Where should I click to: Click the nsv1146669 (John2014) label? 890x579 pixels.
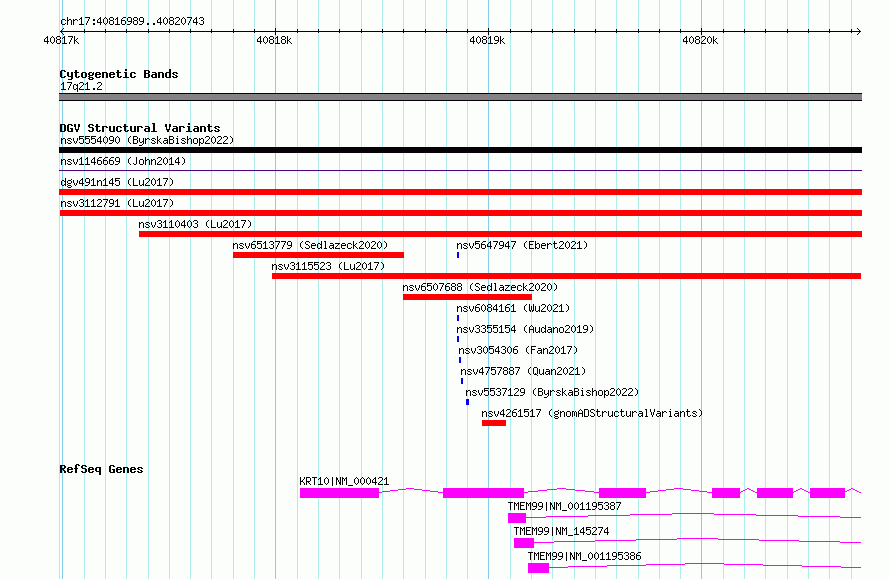pos(123,161)
